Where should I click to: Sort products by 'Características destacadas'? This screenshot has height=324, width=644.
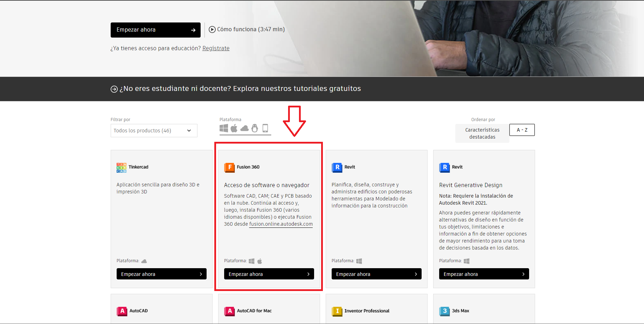coord(482,133)
